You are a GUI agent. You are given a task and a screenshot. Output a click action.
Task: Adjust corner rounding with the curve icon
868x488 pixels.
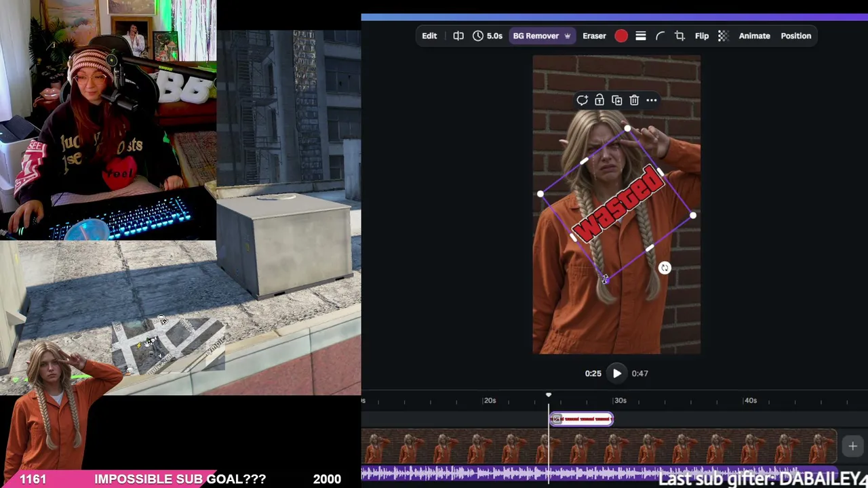tap(660, 36)
